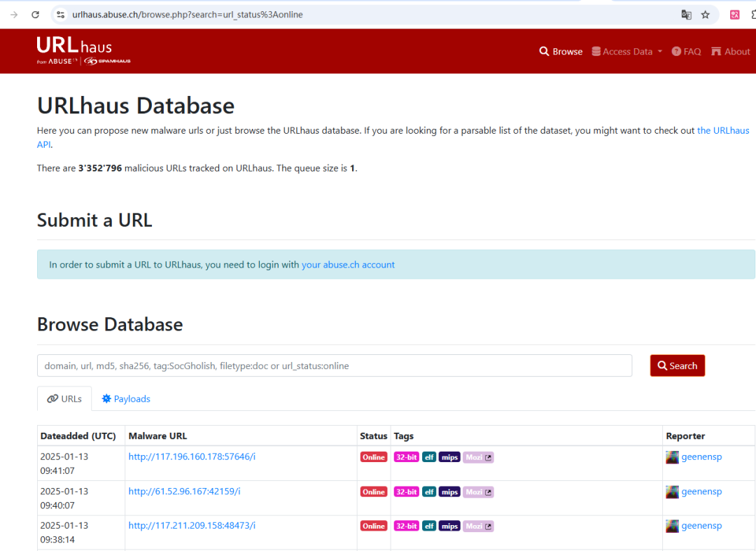Click the address bar URL text
The width and height of the screenshot is (756, 551).
(x=188, y=15)
